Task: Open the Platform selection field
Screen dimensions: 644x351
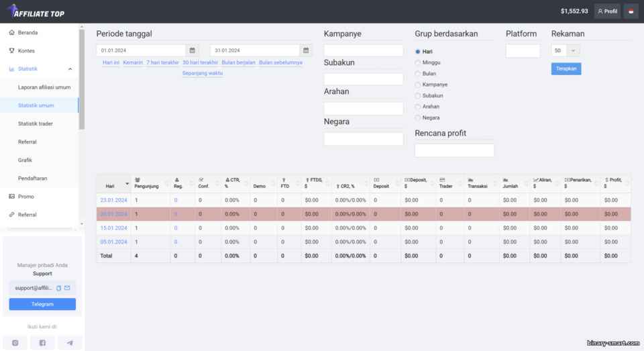Action: pos(523,51)
